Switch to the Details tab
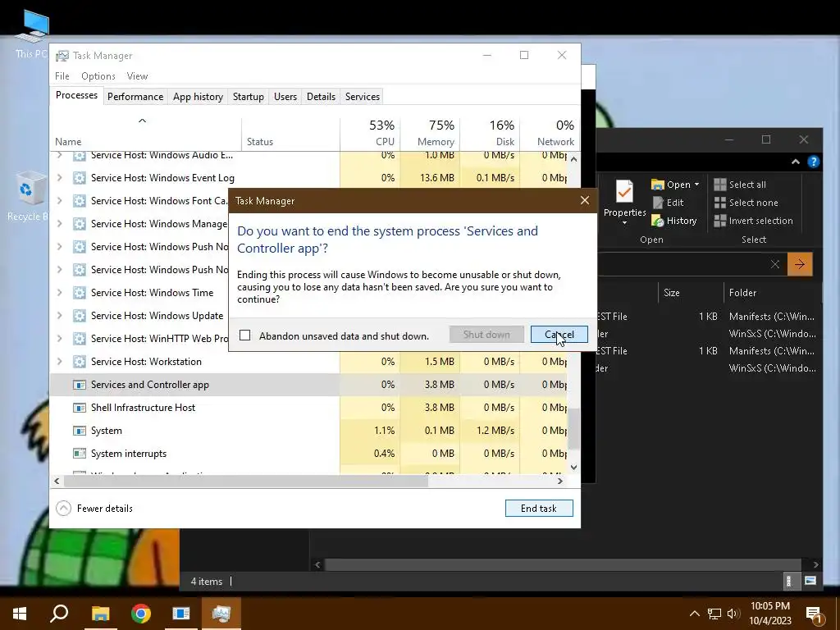This screenshot has height=630, width=840. pyautogui.click(x=321, y=97)
